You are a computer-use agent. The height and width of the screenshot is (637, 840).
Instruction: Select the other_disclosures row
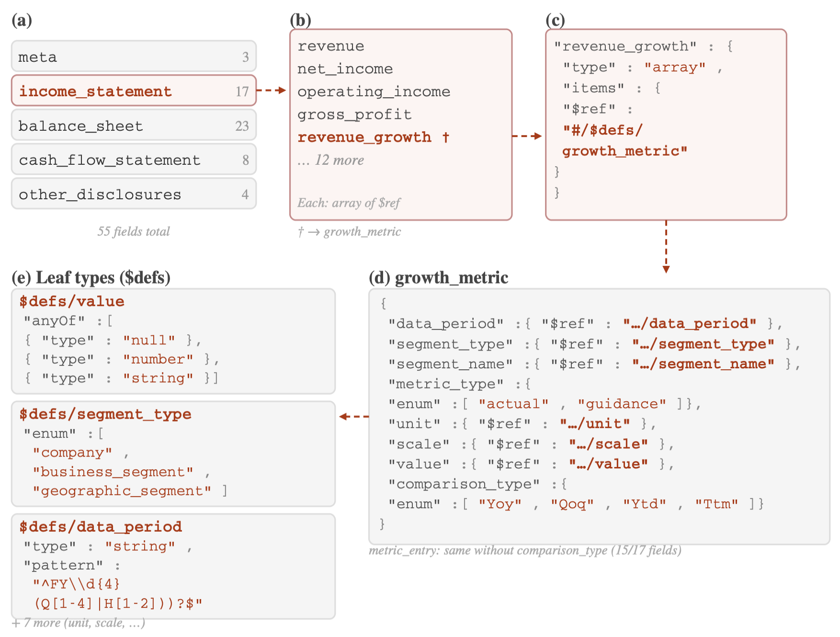[134, 194]
